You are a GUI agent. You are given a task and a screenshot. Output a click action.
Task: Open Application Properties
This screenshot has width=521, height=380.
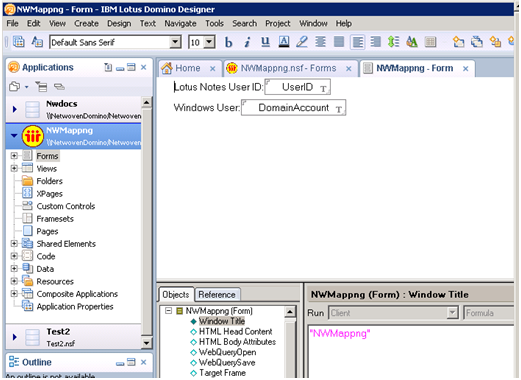click(x=75, y=306)
